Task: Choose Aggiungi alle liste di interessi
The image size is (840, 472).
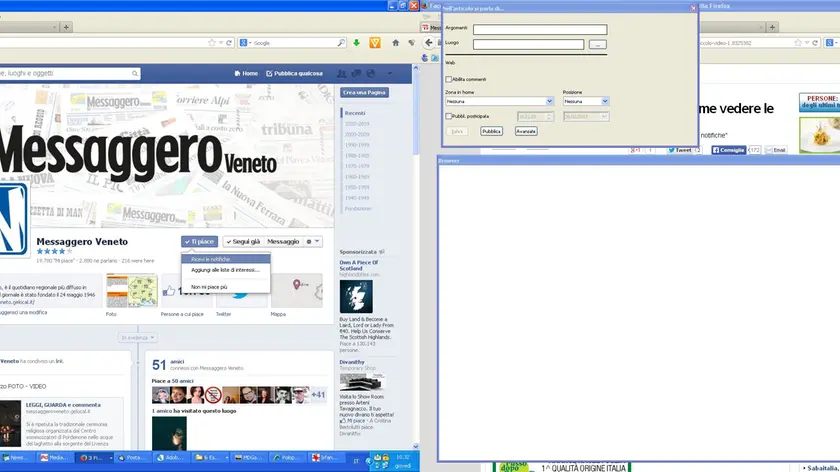Action: point(226,270)
